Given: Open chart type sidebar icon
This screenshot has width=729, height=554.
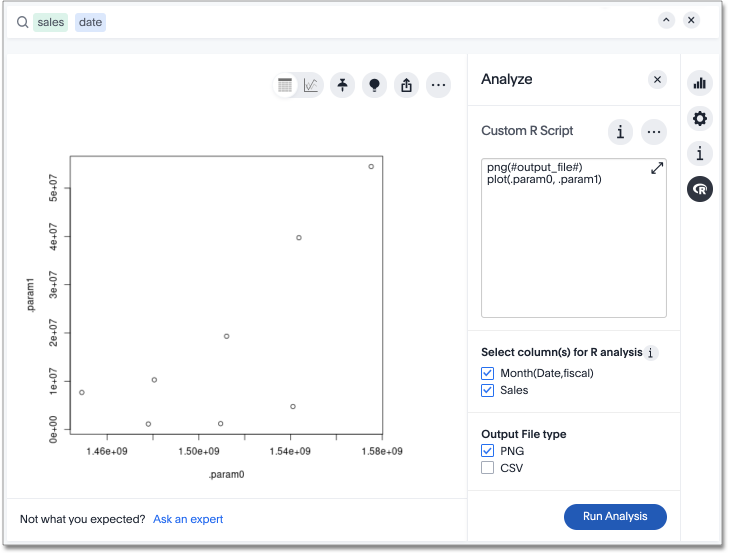Looking at the screenshot, I should pyautogui.click(x=700, y=83).
